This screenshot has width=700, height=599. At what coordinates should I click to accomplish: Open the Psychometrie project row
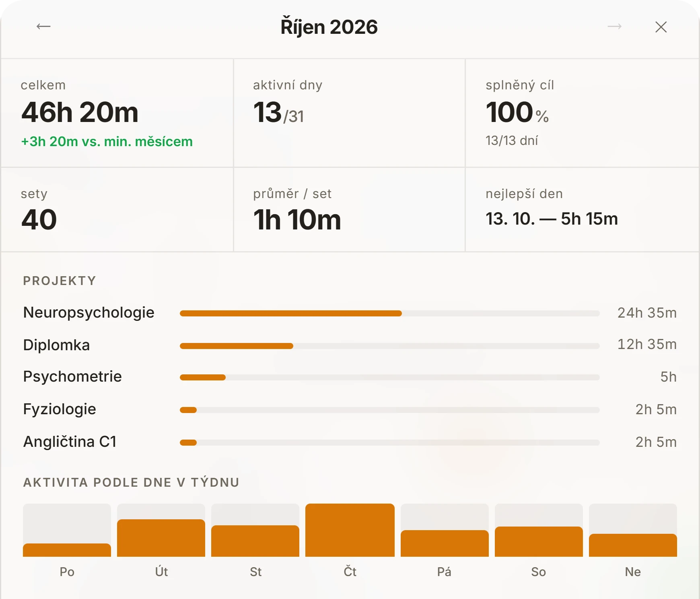tap(350, 377)
